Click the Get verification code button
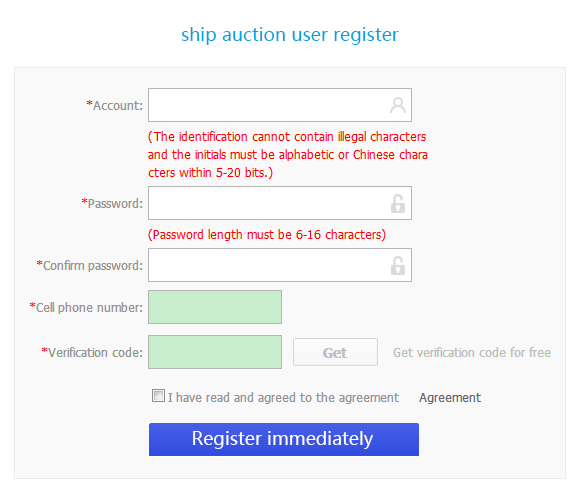This screenshot has width=571, height=489. click(335, 352)
